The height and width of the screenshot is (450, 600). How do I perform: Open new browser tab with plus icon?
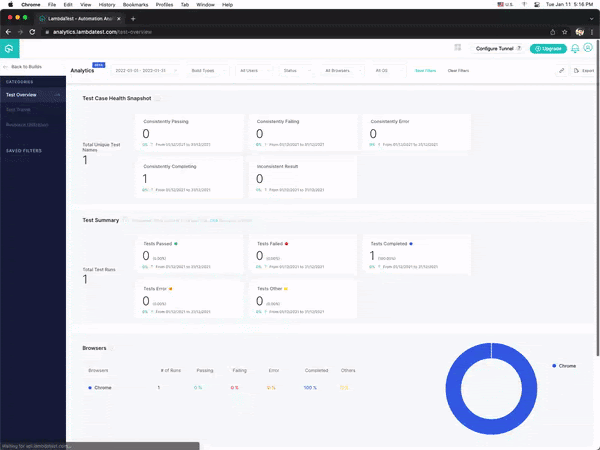[133, 19]
